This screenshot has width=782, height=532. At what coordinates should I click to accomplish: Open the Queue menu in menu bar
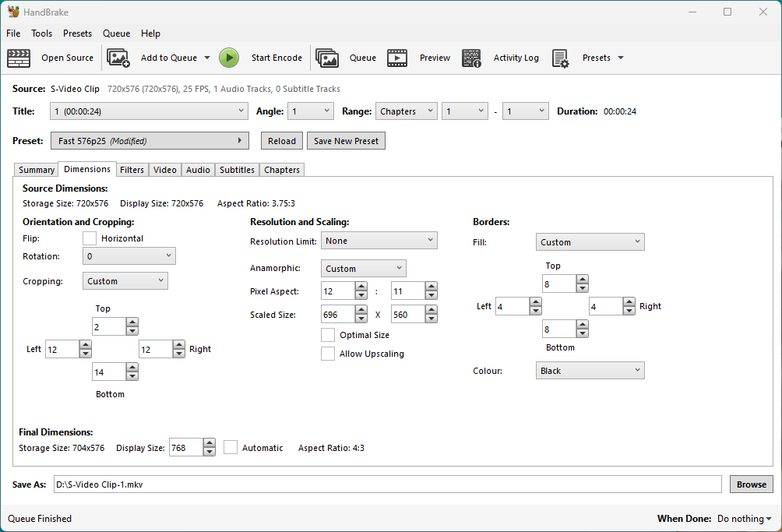(x=116, y=33)
